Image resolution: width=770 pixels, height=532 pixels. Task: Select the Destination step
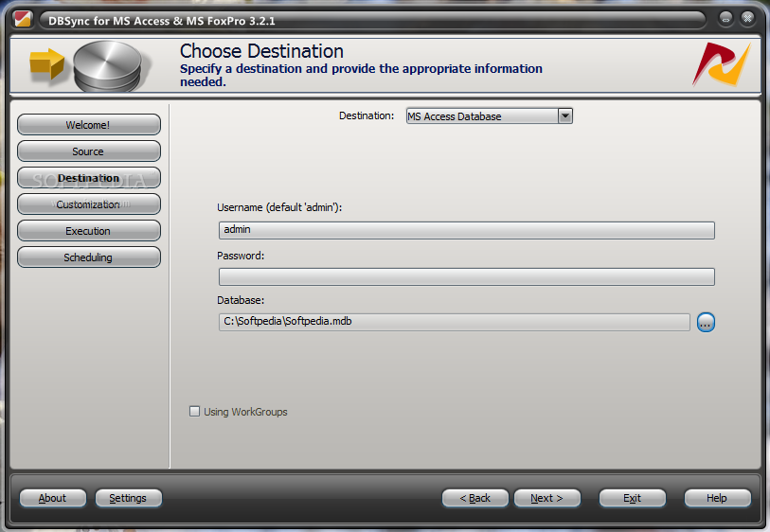(89, 178)
